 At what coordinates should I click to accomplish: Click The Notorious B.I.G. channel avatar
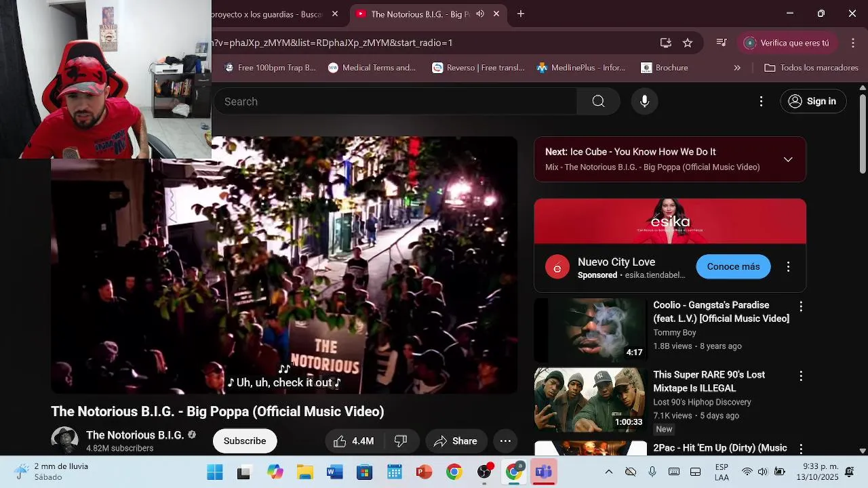click(x=64, y=440)
